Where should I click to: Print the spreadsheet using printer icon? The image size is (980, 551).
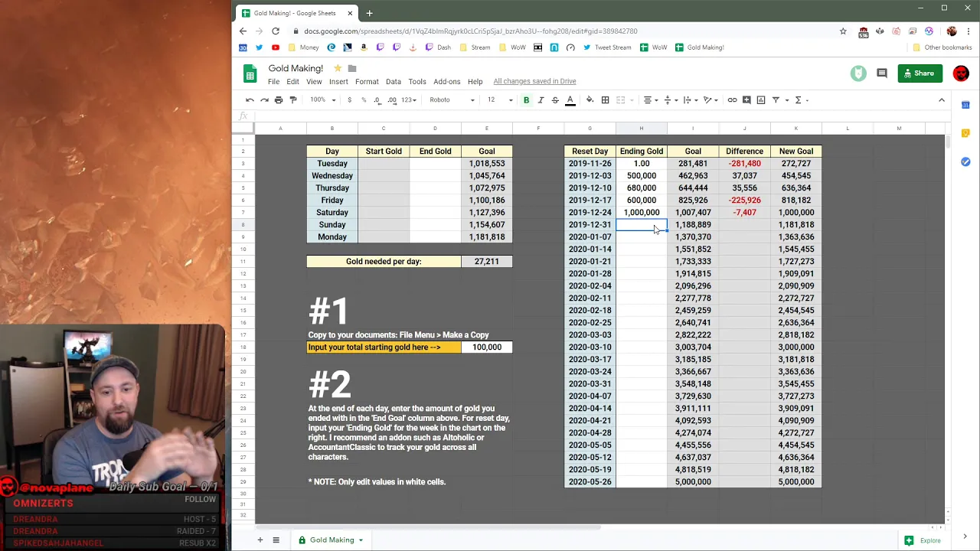click(279, 99)
